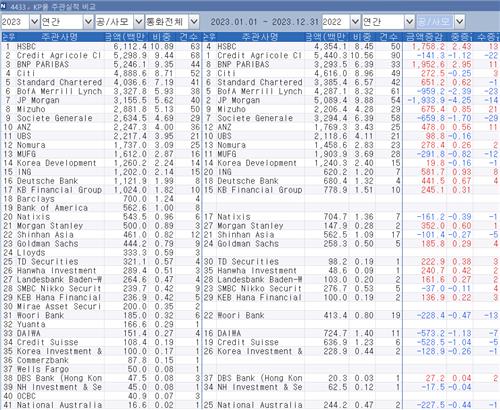Open the 연간 period dropdown beside 2022
This screenshot has width=500, height=410.
(409, 22)
